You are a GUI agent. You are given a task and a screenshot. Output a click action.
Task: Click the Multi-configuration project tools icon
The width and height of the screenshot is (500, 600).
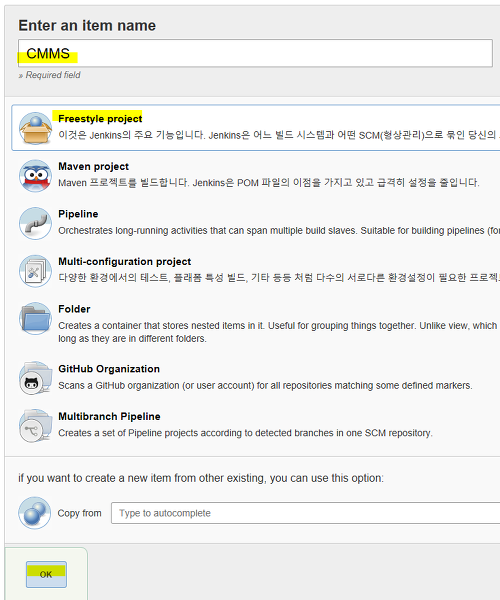point(35,271)
